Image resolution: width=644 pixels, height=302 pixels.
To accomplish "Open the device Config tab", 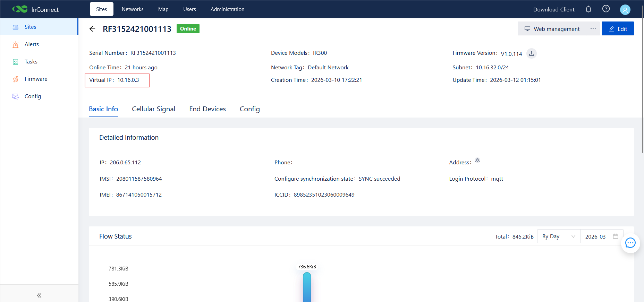I will click(250, 109).
